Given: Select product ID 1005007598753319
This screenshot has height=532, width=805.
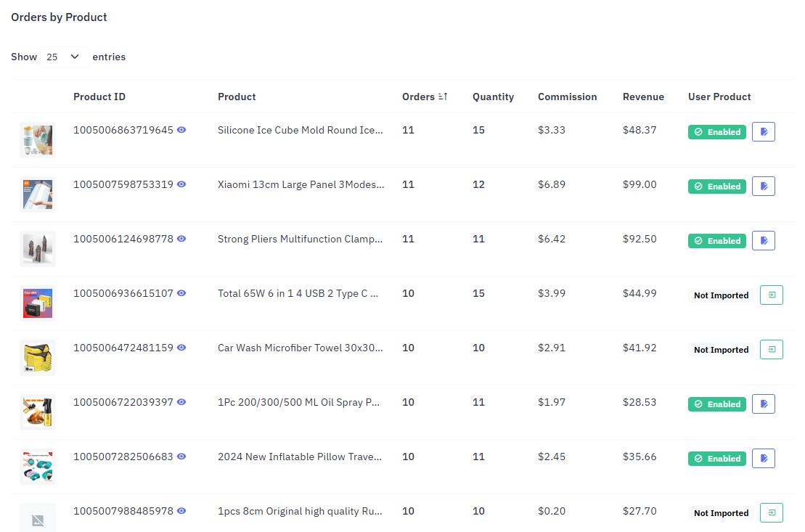Looking at the screenshot, I should click(x=123, y=184).
